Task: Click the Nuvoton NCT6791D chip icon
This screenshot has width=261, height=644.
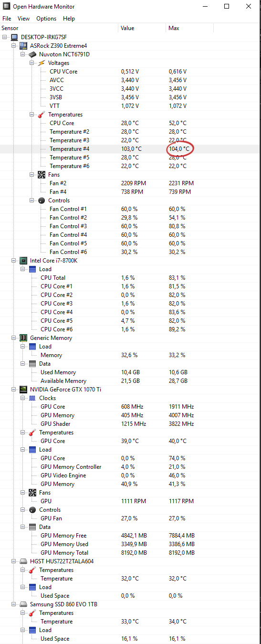Action: [32, 54]
